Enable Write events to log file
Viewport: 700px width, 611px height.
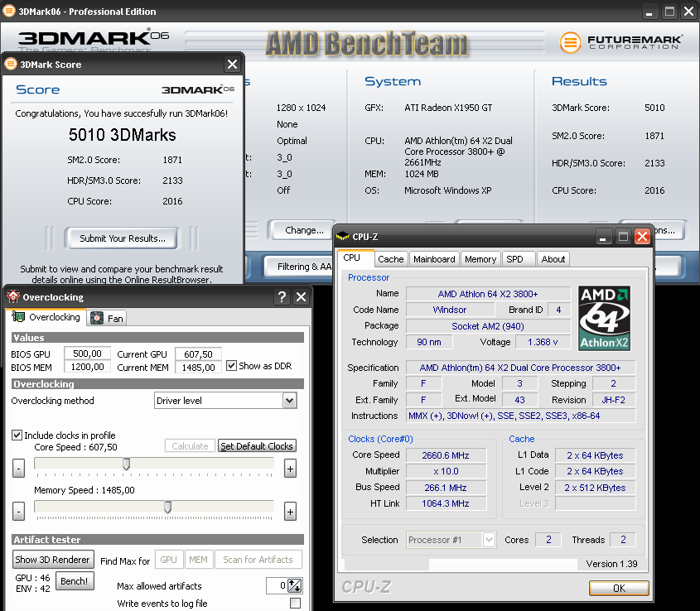tap(295, 603)
